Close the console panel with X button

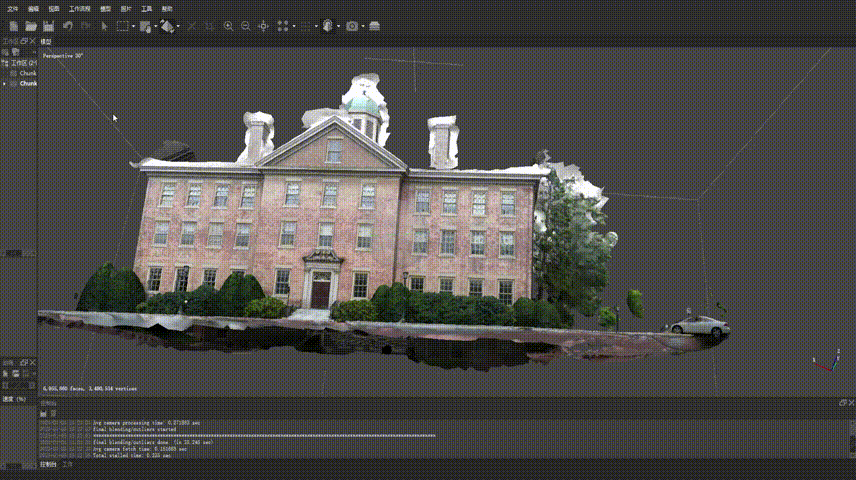849,403
